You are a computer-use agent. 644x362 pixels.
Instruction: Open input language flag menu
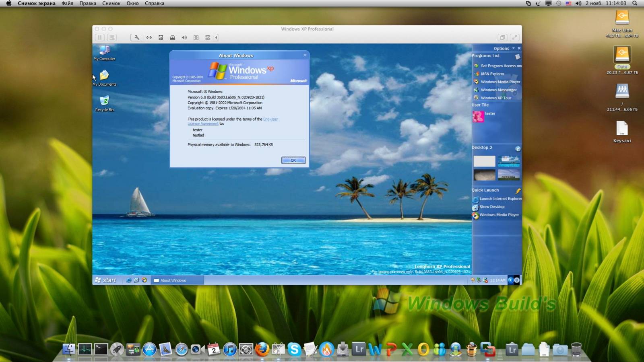pos(568,3)
